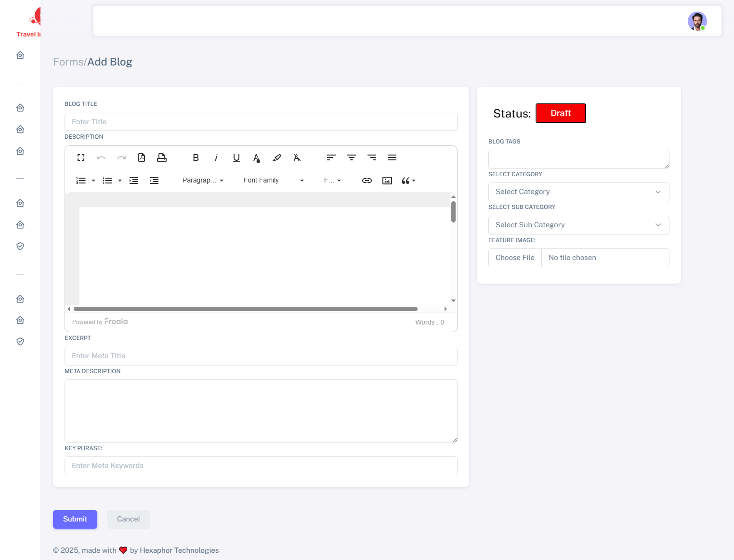This screenshot has width=734, height=560.
Task: Open the Select Sub Category dropdown
Action: click(578, 225)
